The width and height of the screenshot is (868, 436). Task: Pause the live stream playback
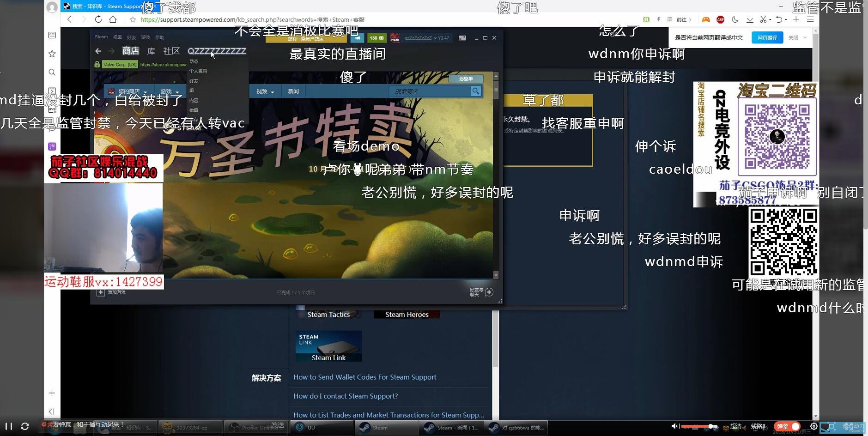(x=9, y=426)
